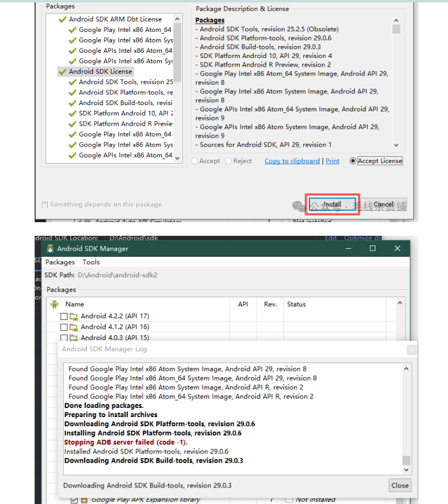The width and height of the screenshot is (448, 504).
Task: Click the Status column header
Action: coord(296,304)
